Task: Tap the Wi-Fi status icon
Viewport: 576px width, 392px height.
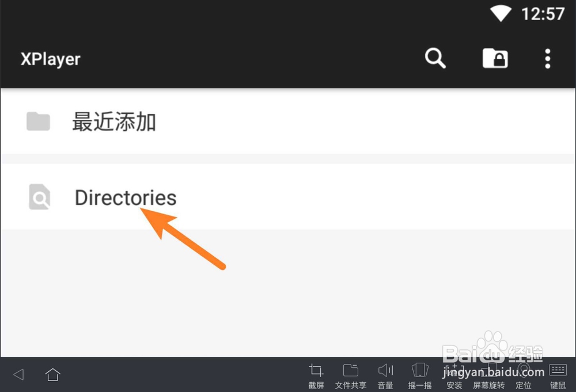Action: tap(501, 14)
